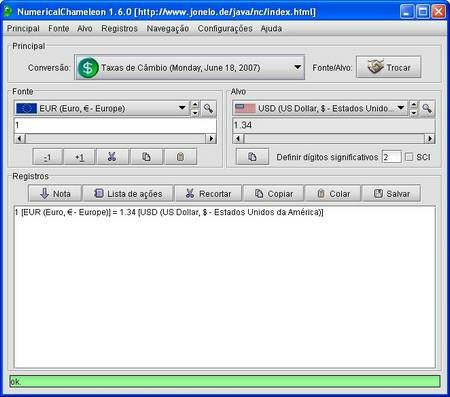450x397 pixels.
Task: Copy target result with copy icon
Action: click(x=252, y=157)
